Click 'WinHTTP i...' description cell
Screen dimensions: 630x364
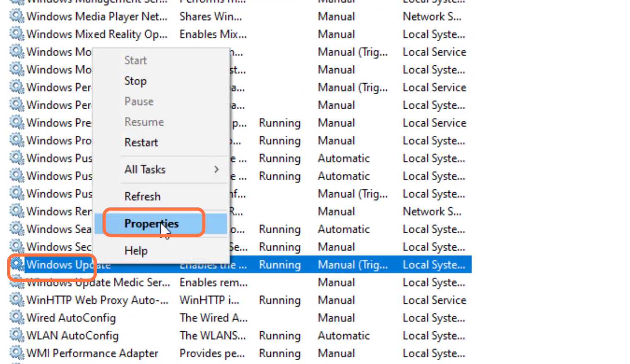pyautogui.click(x=209, y=300)
